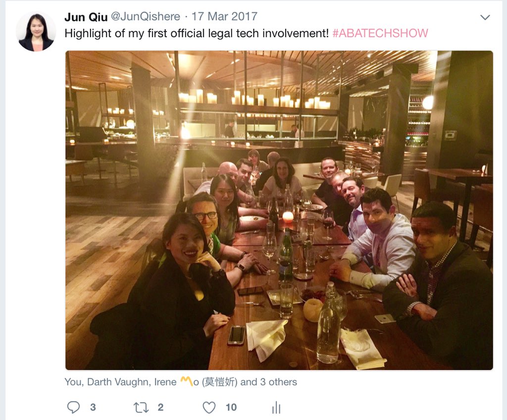Follow the #ABATECHSHOW hashtag

[380, 33]
